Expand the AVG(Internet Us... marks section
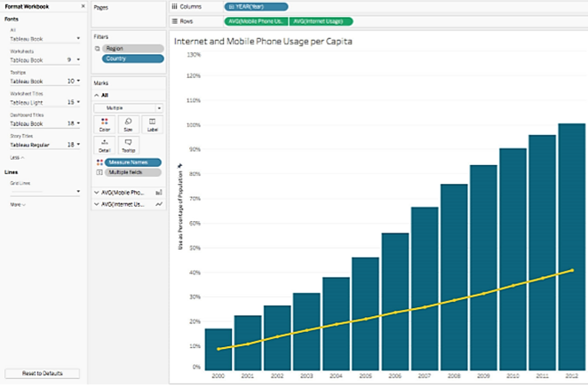 [x=97, y=204]
